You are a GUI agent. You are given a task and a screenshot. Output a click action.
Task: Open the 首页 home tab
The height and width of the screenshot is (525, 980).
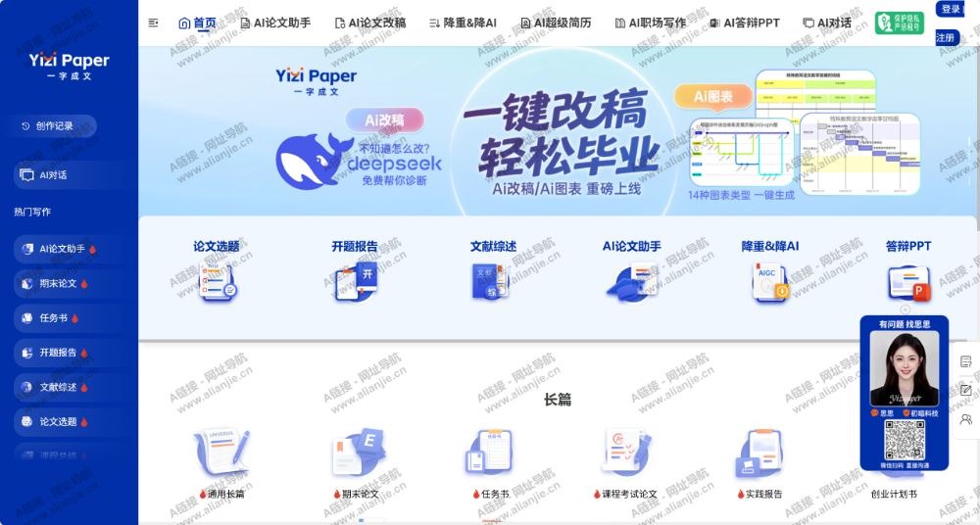pos(198,24)
